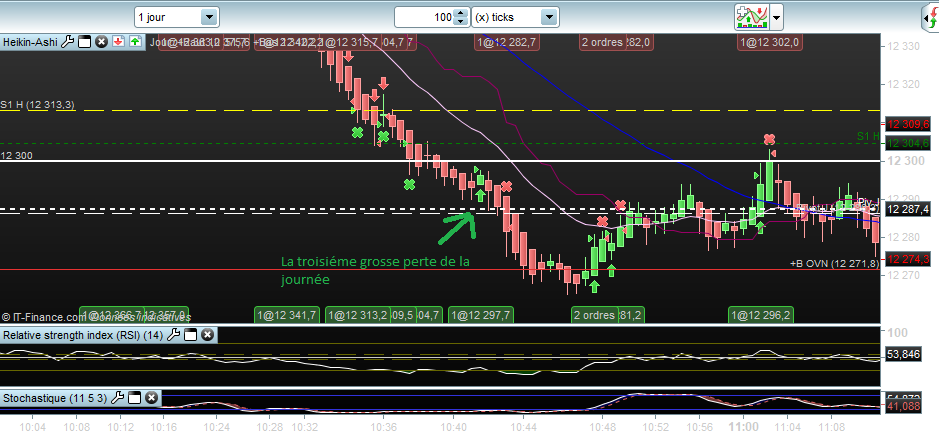Viewport: 939px width, 434px height.
Task: Open Stochastique settings wrench
Action: coord(117,397)
